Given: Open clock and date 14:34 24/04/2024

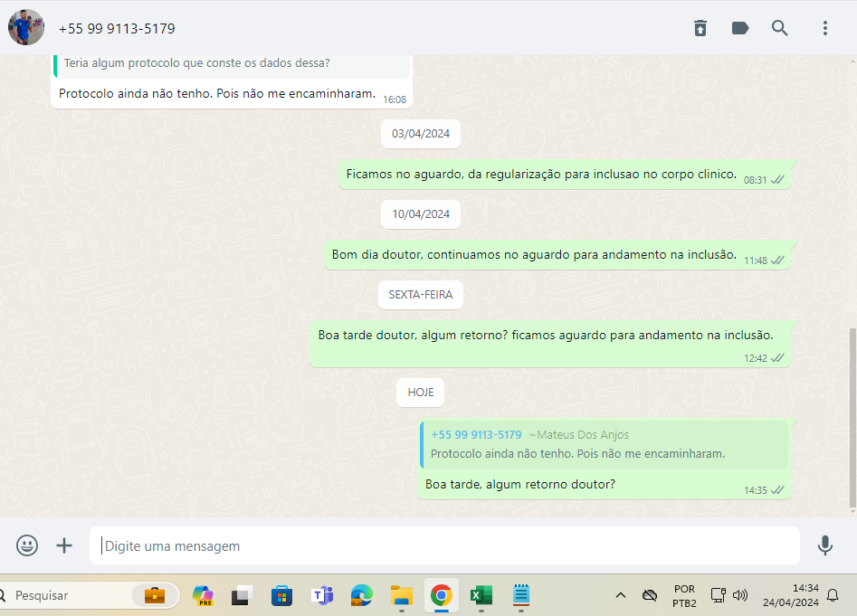Looking at the screenshot, I should (790, 595).
